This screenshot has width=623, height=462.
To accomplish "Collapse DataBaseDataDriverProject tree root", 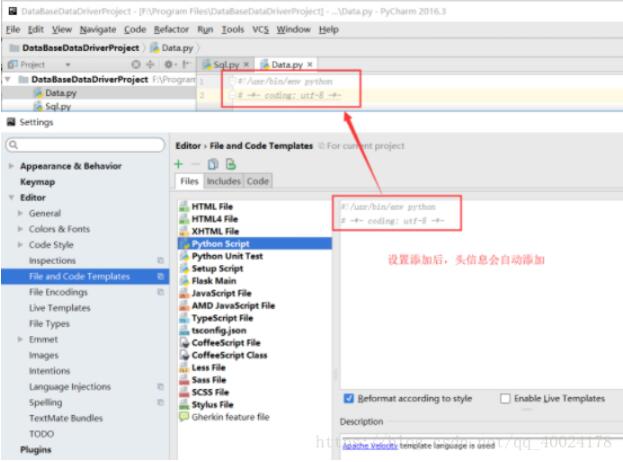I will click(x=8, y=79).
